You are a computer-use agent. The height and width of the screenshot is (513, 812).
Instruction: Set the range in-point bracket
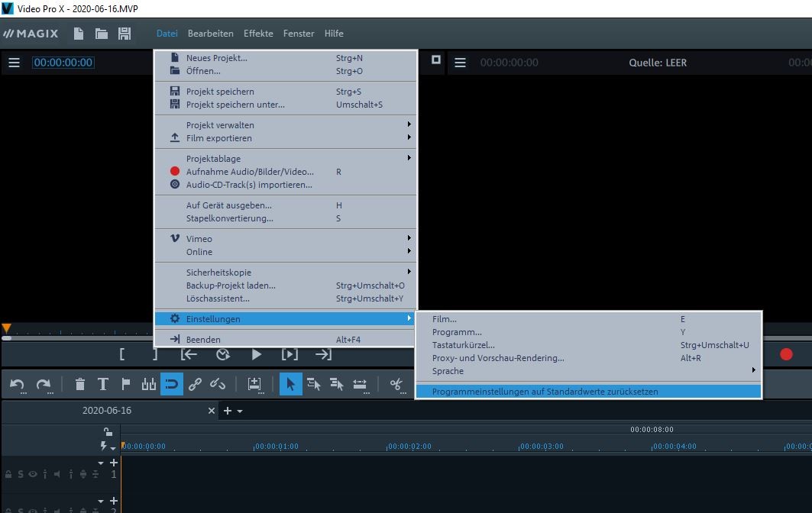122,354
